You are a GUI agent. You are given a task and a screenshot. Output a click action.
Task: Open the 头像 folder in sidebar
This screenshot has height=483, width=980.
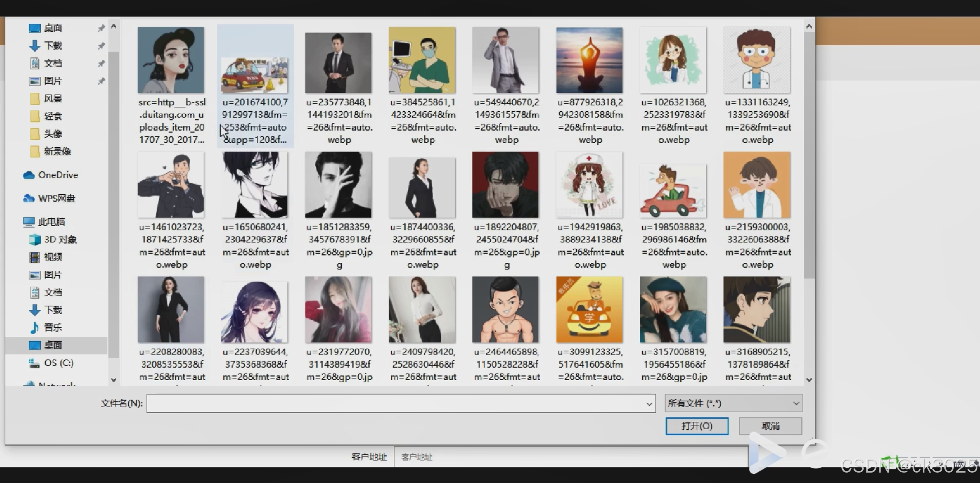click(x=35, y=134)
